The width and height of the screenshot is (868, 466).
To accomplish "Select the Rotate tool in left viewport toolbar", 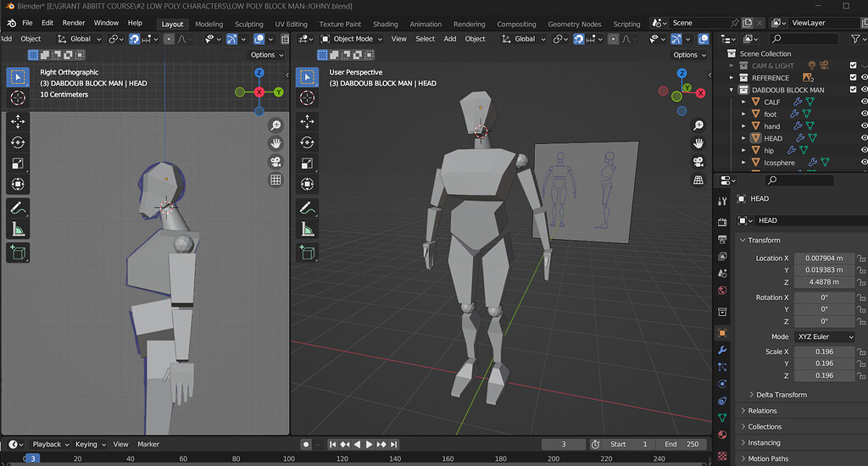I will pyautogui.click(x=18, y=142).
